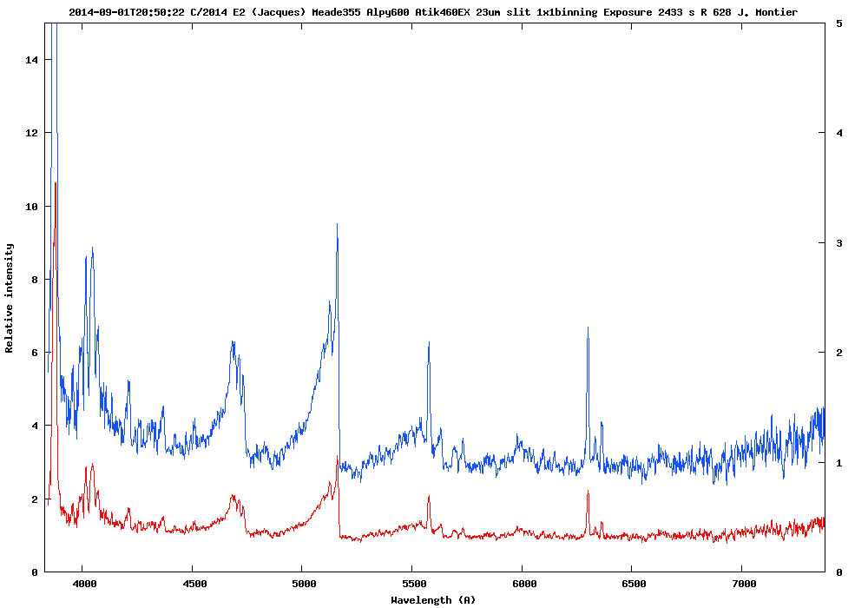
Task: Click the "Relative intensity" y-axis label
Action: (x=10, y=298)
